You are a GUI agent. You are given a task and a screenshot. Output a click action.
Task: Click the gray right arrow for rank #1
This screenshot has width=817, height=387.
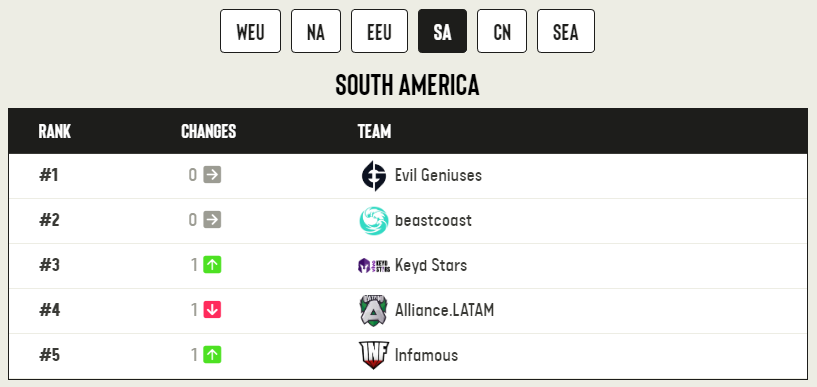212,174
